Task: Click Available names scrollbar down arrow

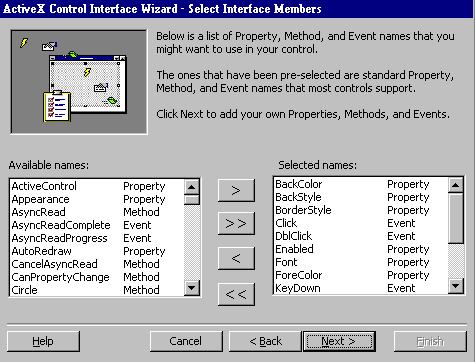Action: tap(192, 288)
